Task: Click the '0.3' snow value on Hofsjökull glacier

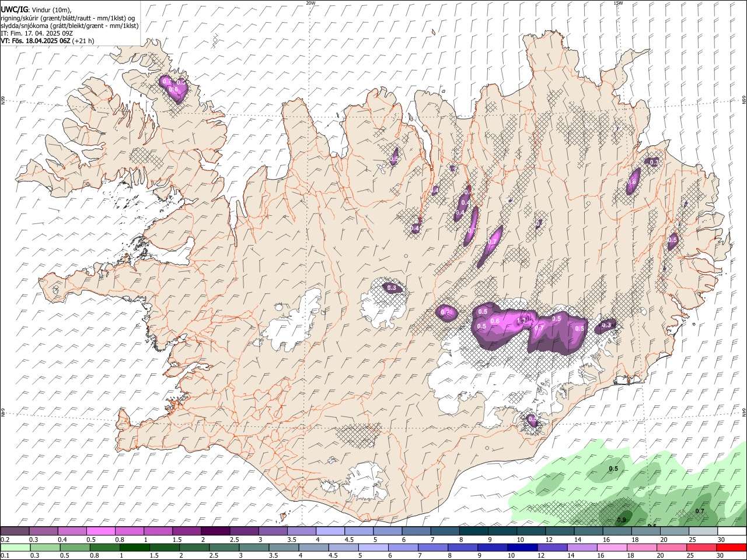Action: point(392,288)
